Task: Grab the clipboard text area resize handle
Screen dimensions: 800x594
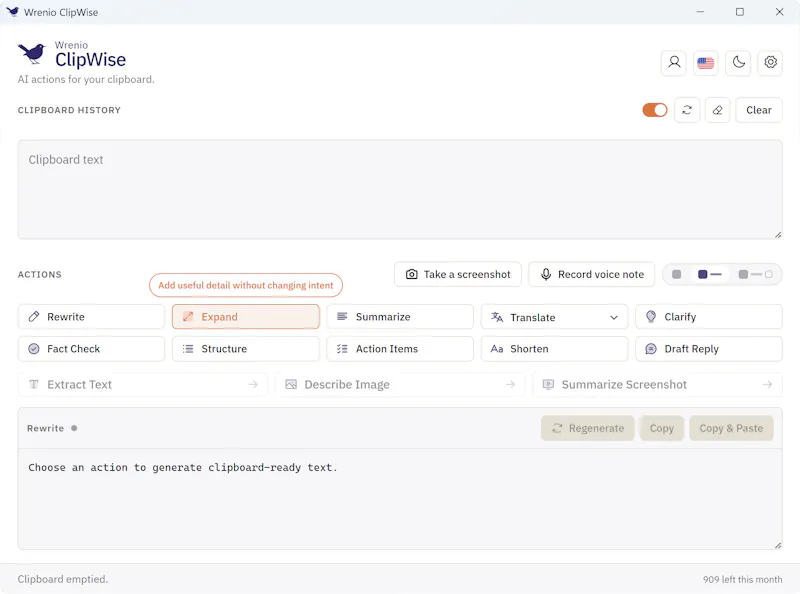Action: pyautogui.click(x=778, y=235)
